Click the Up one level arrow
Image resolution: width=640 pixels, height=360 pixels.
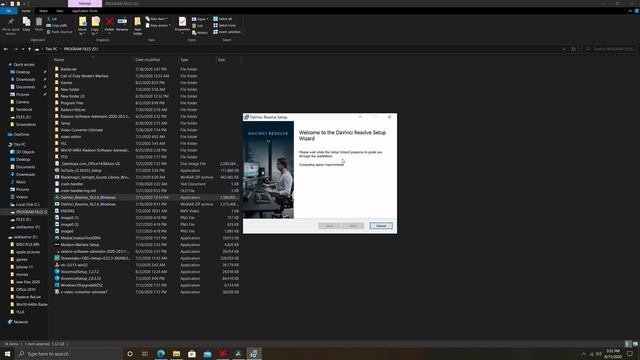29,49
